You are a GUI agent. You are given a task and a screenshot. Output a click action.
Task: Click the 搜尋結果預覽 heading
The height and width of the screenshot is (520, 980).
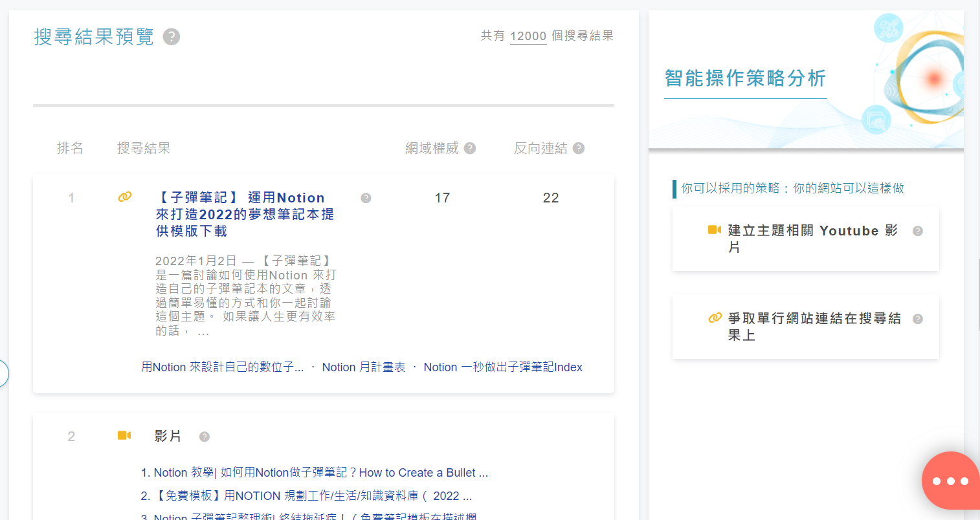click(94, 37)
